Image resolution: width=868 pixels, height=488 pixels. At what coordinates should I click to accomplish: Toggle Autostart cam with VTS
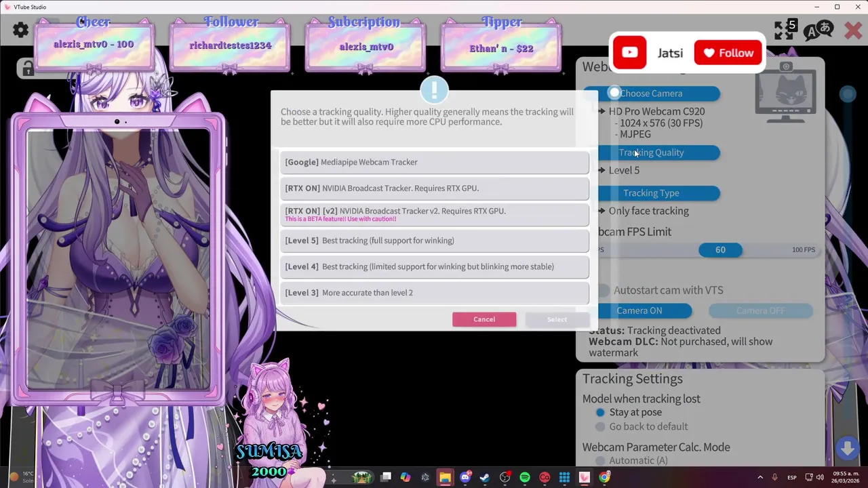[603, 290]
